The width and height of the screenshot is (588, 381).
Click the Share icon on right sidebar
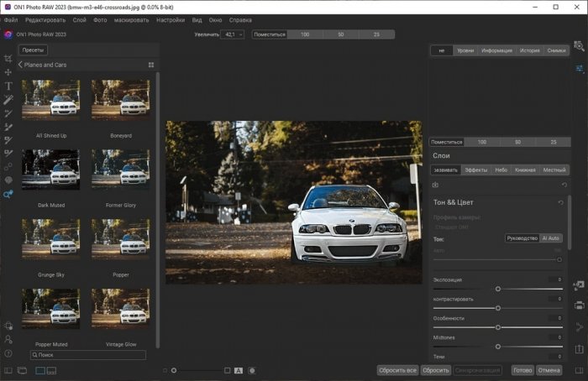[x=580, y=327]
